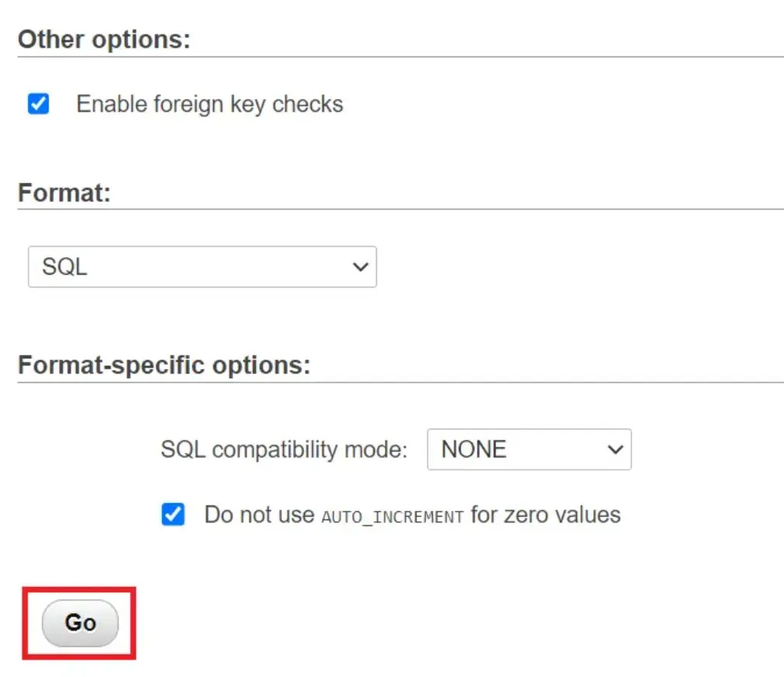Click the 'Enable foreign key checks' label text
Screen dimensions: 784x677
click(209, 104)
